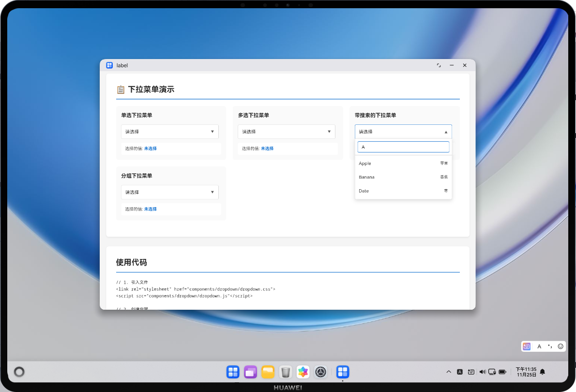Open the Settings gear icon in the dock
Image resolution: width=576 pixels, height=392 pixels.
pos(321,372)
